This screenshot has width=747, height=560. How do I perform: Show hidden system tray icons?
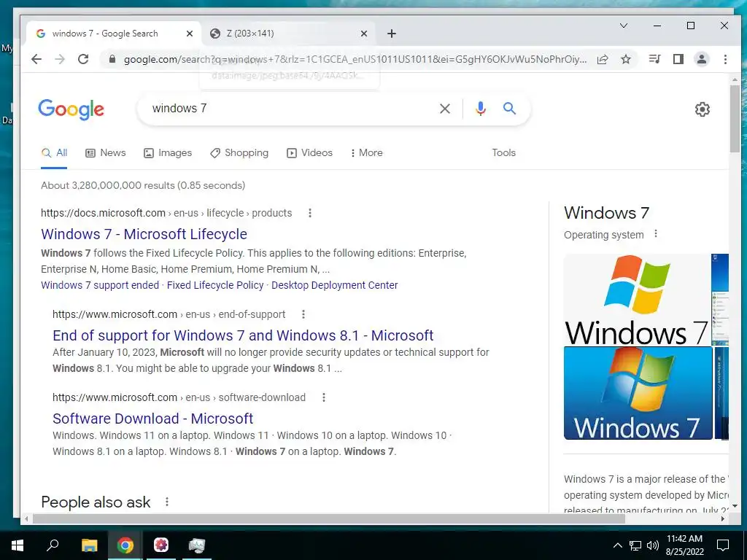(617, 545)
